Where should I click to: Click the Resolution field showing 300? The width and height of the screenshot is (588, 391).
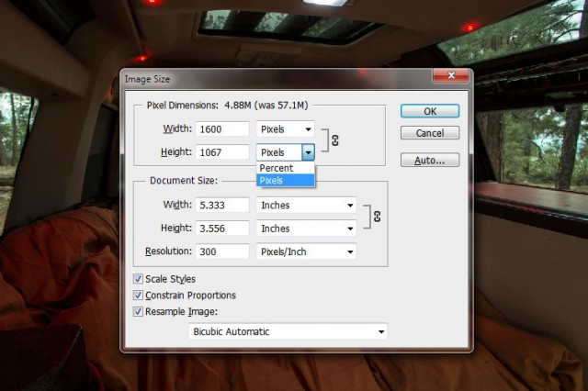[x=221, y=251]
